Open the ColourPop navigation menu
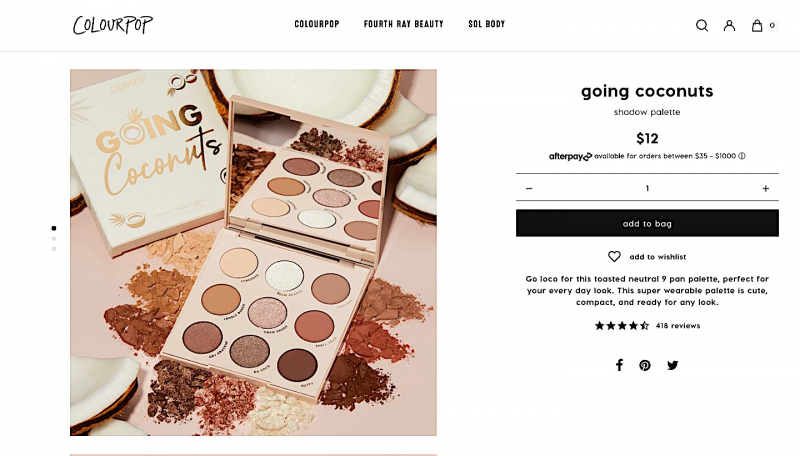 coord(317,24)
